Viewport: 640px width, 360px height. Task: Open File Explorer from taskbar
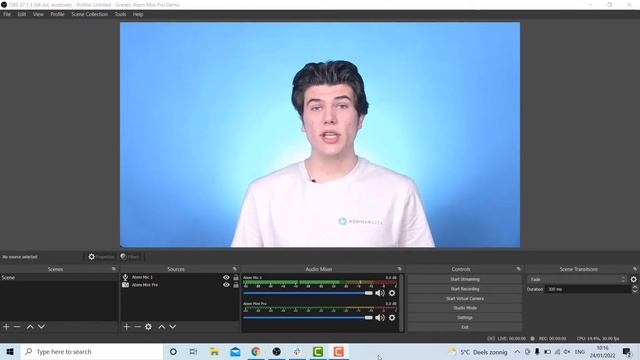click(214, 351)
